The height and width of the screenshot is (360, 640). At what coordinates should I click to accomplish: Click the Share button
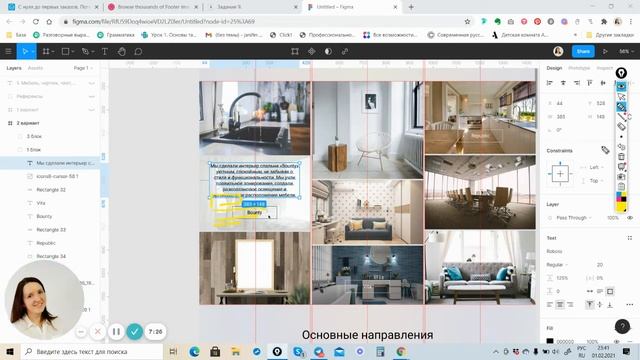[x=583, y=51]
